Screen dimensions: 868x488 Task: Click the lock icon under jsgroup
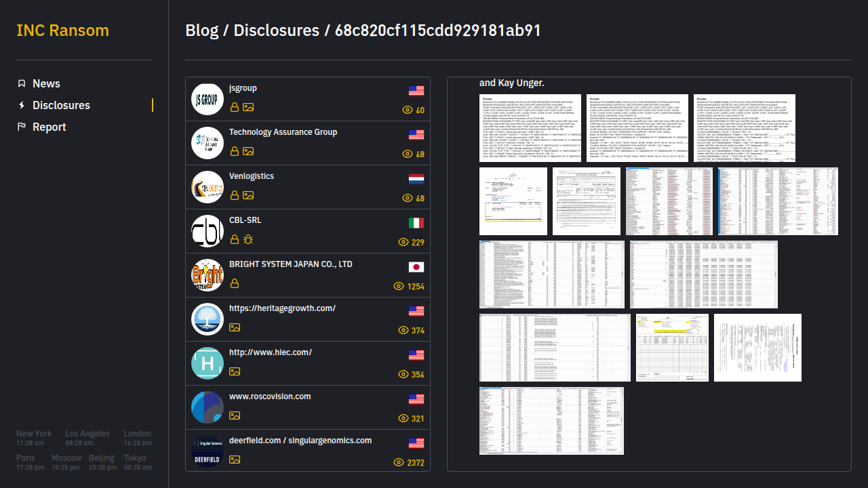(235, 107)
